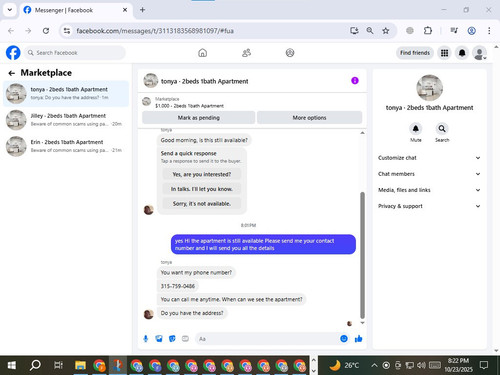Image resolution: width=500 pixels, height=375 pixels.
Task: Open Task View on taskbar
Action: coord(58,365)
